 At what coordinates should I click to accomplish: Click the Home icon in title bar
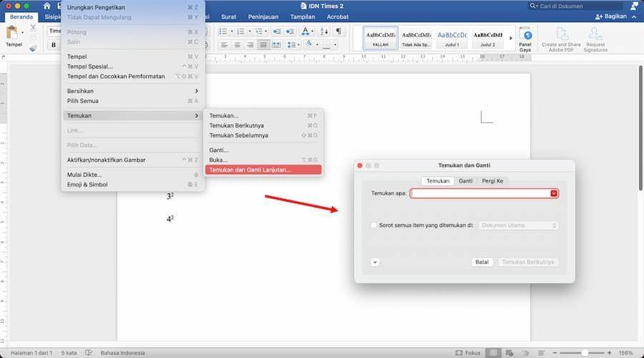[x=47, y=6]
